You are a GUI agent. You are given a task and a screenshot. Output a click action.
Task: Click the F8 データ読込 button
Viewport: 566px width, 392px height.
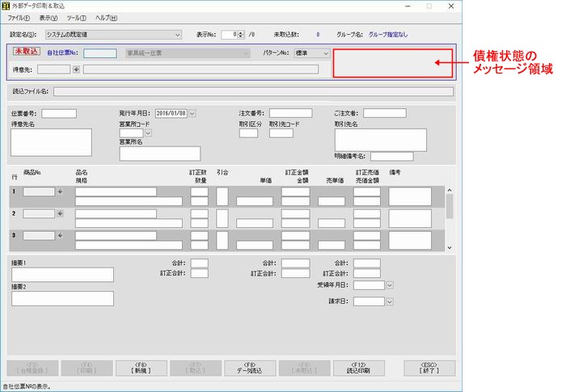(250, 369)
